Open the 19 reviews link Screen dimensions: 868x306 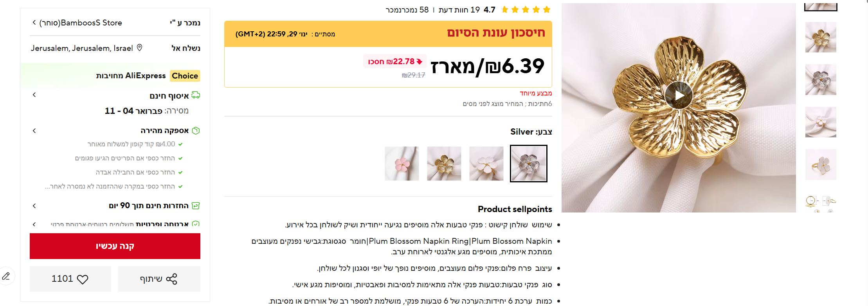pos(459,10)
